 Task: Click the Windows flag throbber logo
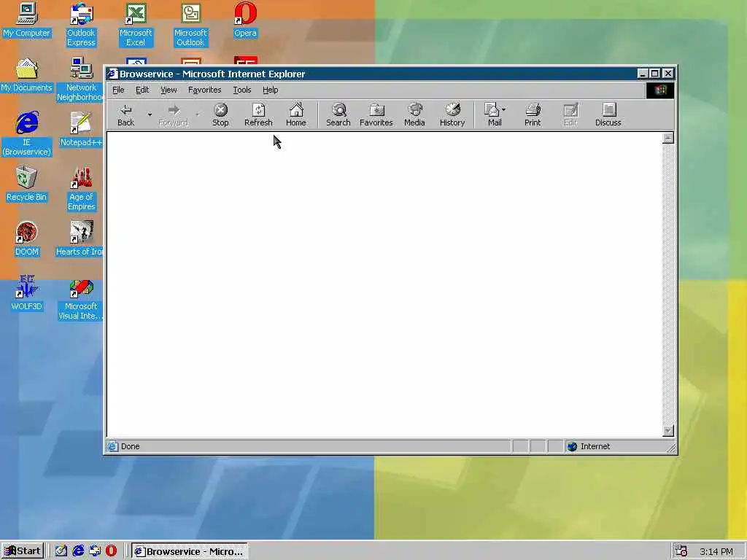point(659,90)
